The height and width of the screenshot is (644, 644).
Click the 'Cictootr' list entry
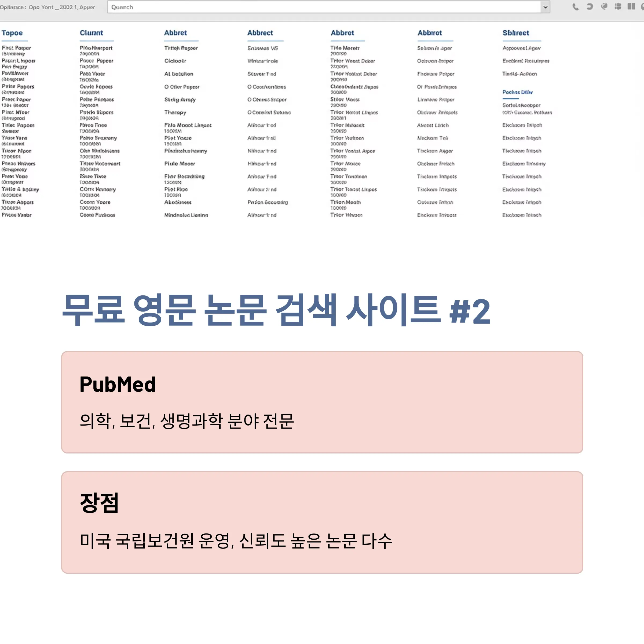point(175,61)
